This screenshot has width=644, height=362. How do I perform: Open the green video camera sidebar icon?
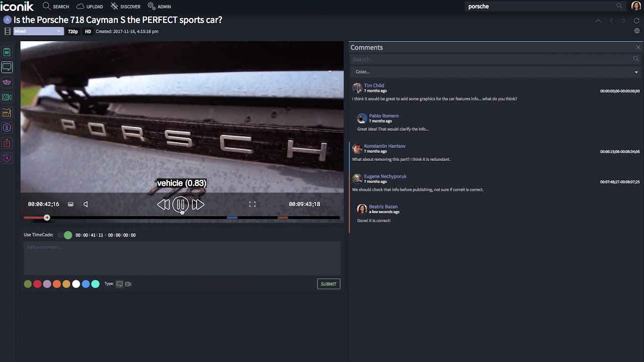pos(7,98)
